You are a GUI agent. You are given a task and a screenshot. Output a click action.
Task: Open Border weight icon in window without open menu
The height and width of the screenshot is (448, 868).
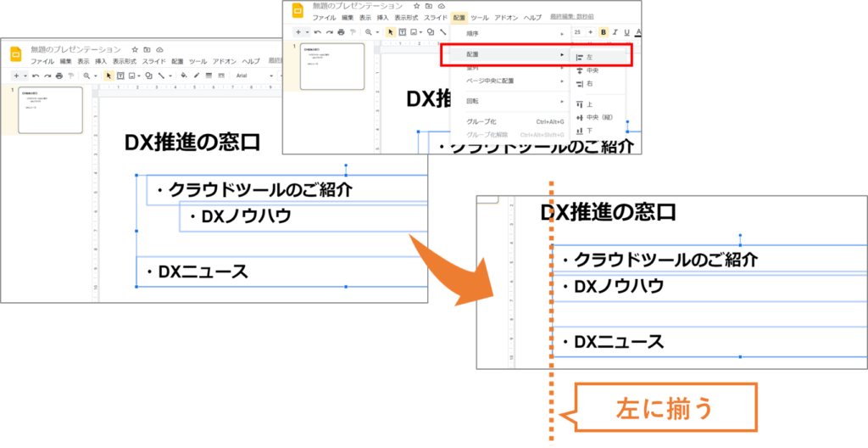[x=209, y=76]
